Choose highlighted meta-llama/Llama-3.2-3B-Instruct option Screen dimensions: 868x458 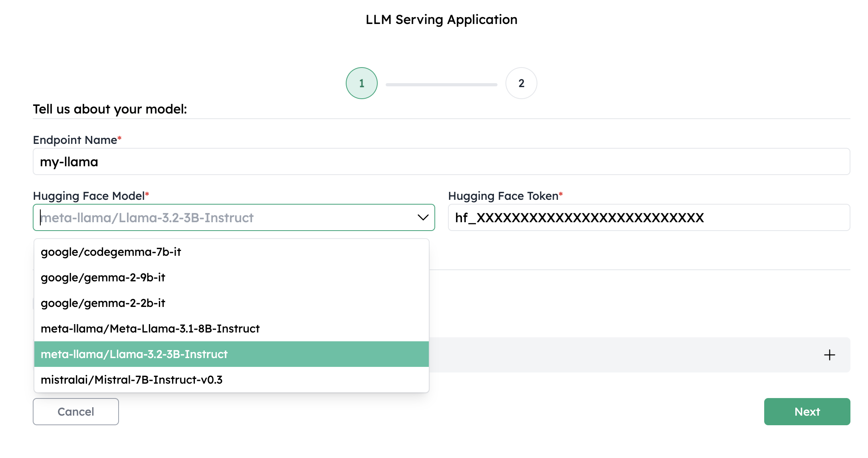click(x=232, y=354)
